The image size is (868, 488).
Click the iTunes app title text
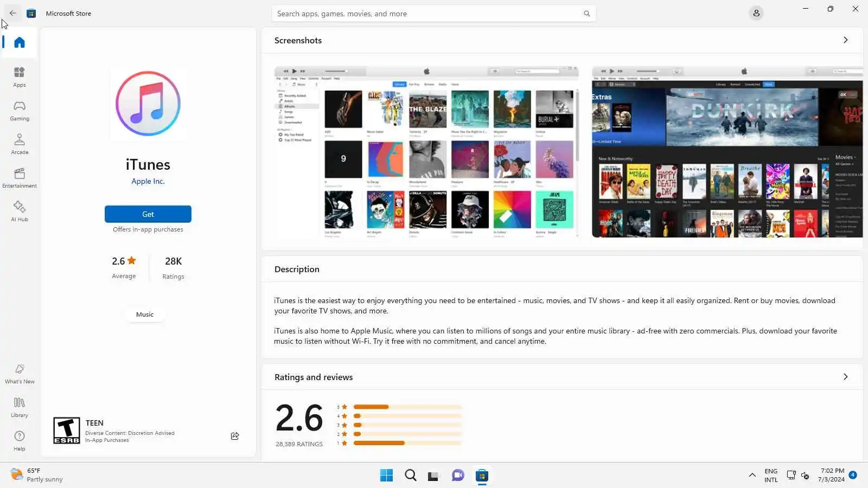click(148, 164)
